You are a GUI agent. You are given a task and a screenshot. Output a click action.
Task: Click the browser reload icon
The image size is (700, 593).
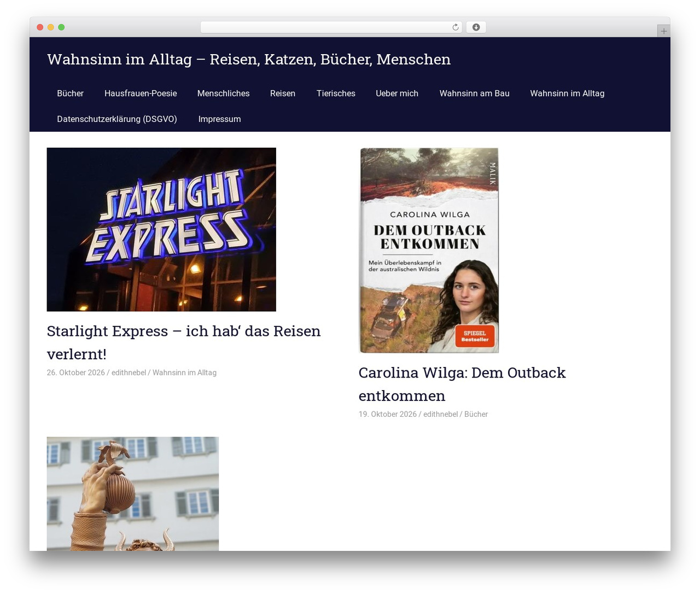click(455, 27)
